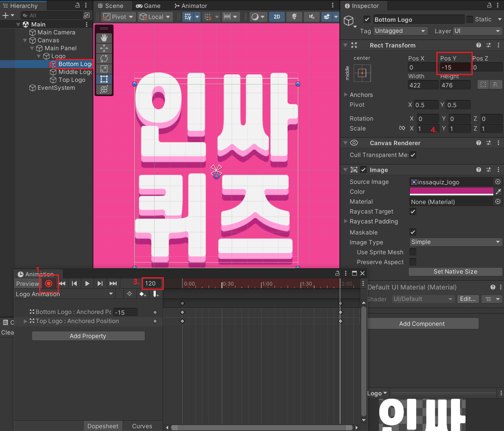Lock the Inspector panel
504x431 pixels.
click(489, 6)
